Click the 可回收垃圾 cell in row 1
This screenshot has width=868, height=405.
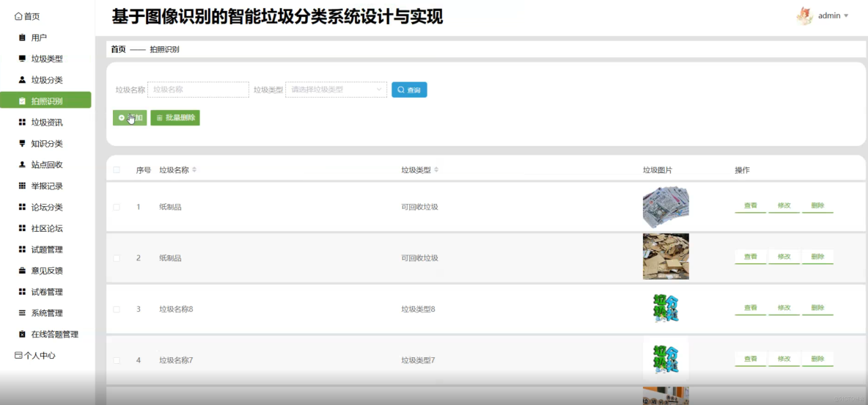point(419,207)
